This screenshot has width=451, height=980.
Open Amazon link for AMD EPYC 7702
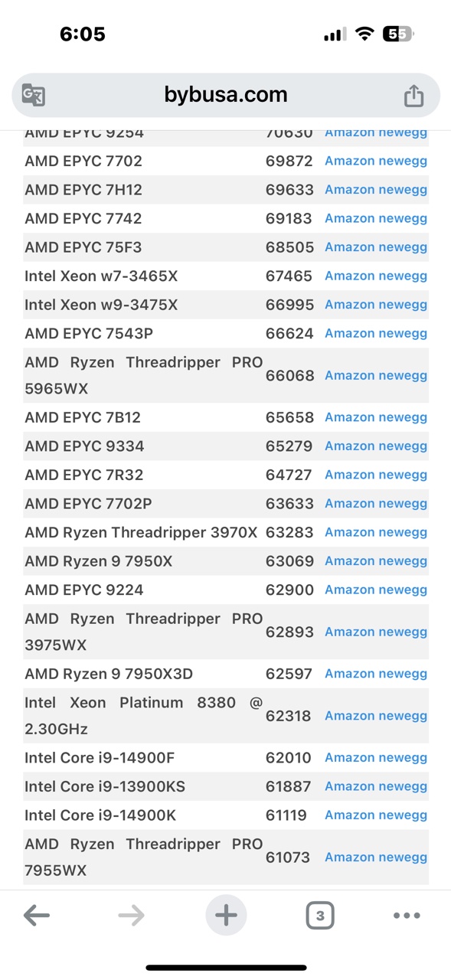[x=349, y=161]
